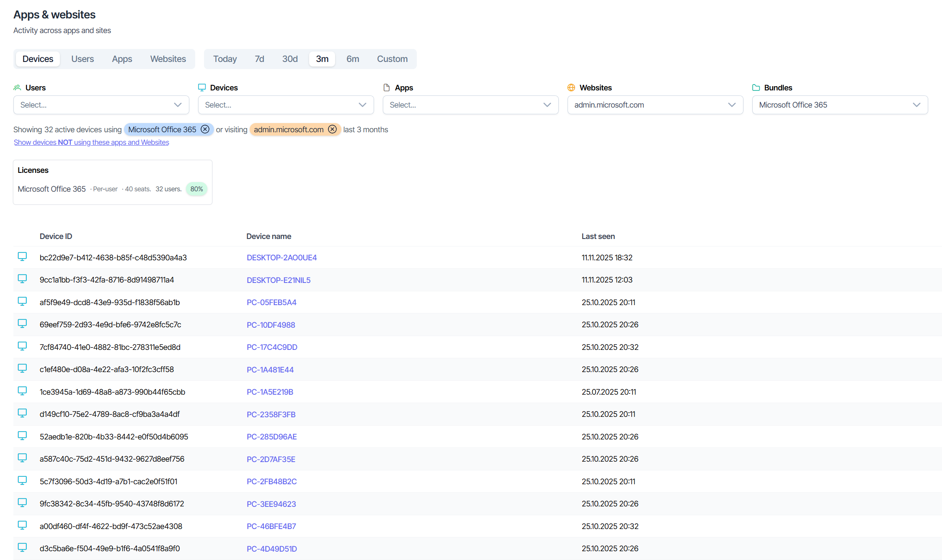Viewport: 942px width, 560px height.
Task: Select the 3m time range
Action: 322,59
